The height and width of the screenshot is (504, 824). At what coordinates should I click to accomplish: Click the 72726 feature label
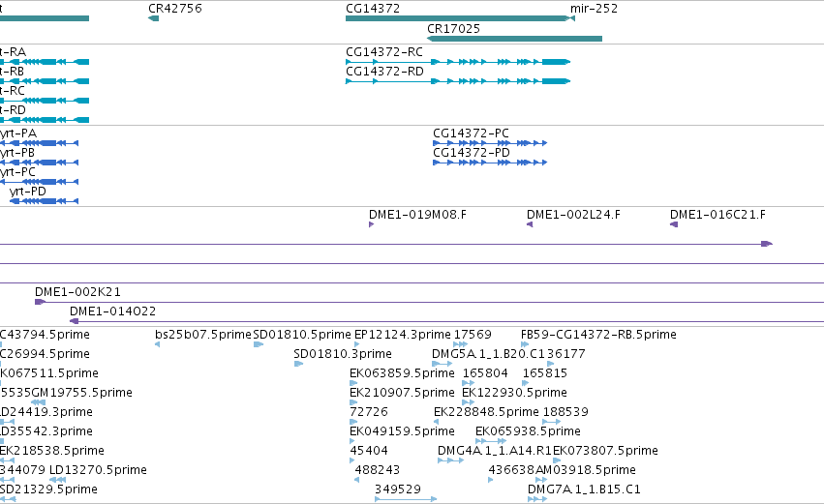[x=368, y=412]
